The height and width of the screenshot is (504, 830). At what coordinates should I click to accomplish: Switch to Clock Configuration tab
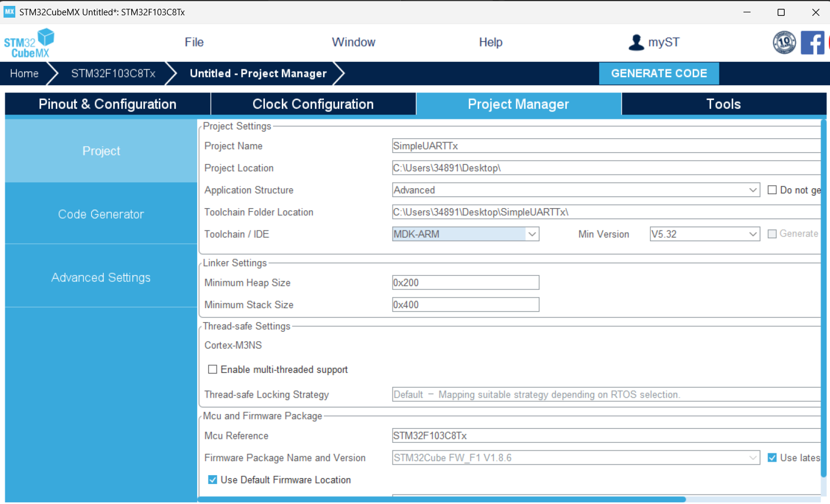[x=313, y=104]
